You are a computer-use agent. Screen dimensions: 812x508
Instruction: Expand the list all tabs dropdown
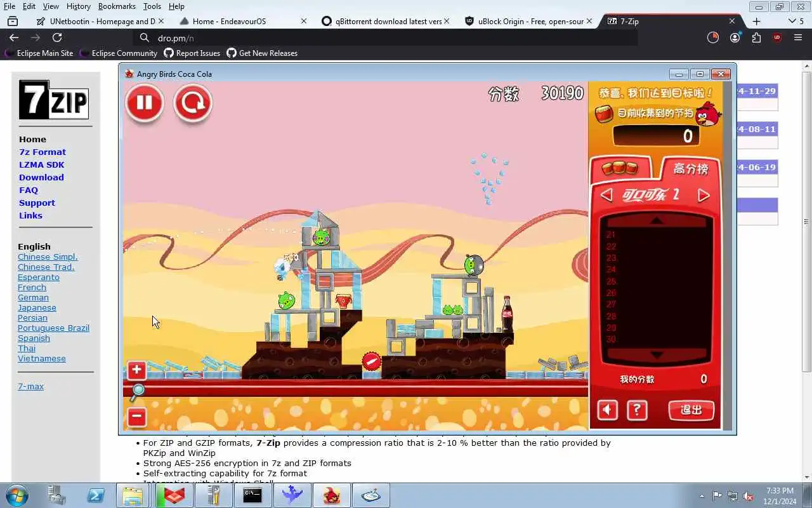tap(796, 21)
